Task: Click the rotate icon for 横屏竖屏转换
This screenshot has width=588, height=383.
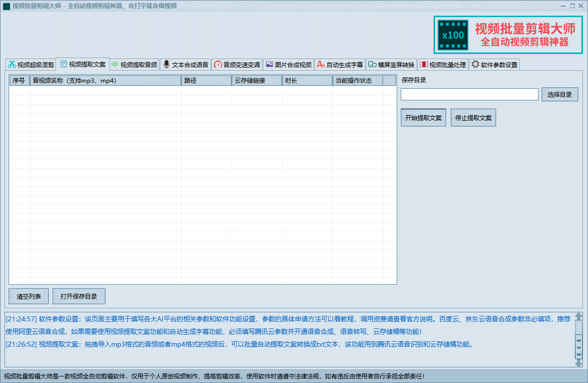Action: coord(372,65)
